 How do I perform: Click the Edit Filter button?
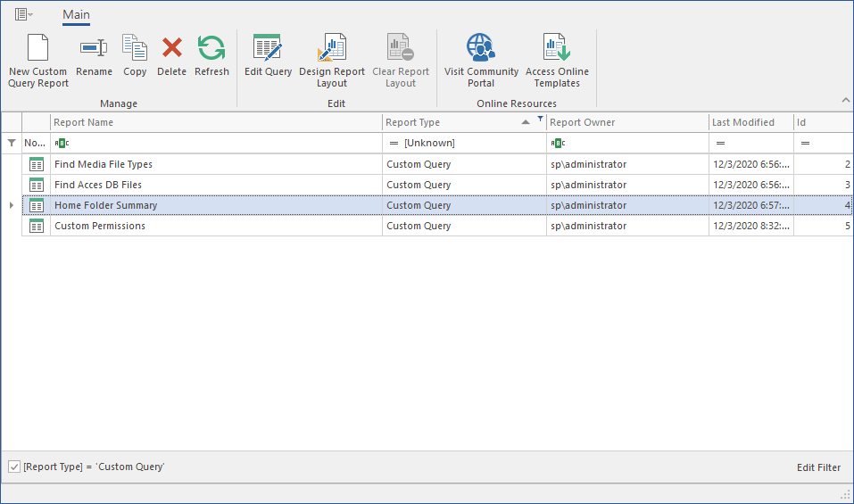click(818, 467)
